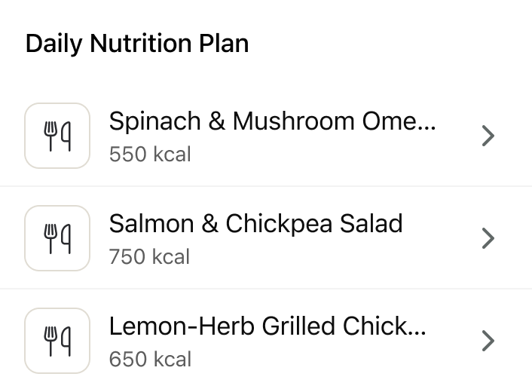Open the Salmon & Chickpea Salad meal title
The width and height of the screenshot is (532, 392).
(x=255, y=223)
